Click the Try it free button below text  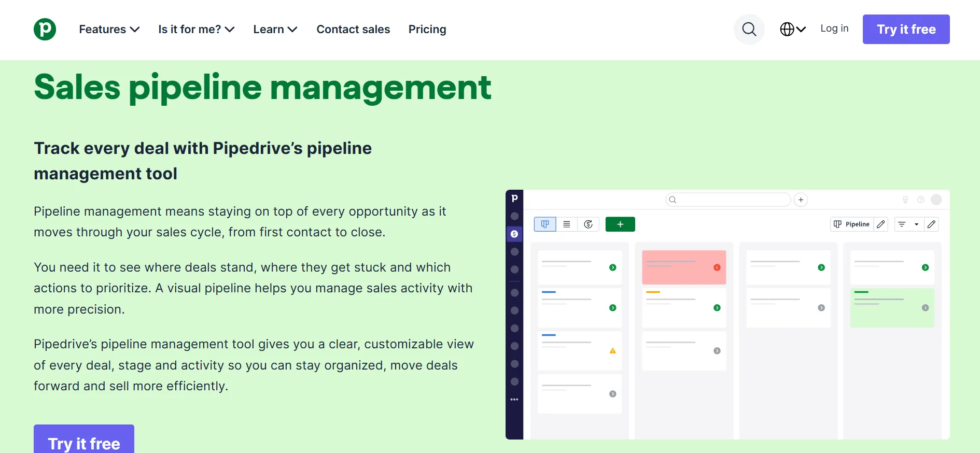84,439
